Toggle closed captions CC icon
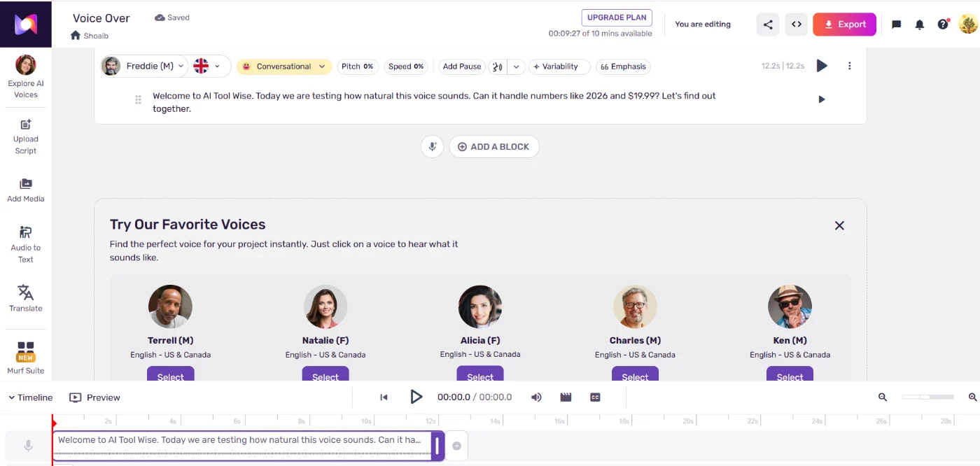 pos(595,397)
